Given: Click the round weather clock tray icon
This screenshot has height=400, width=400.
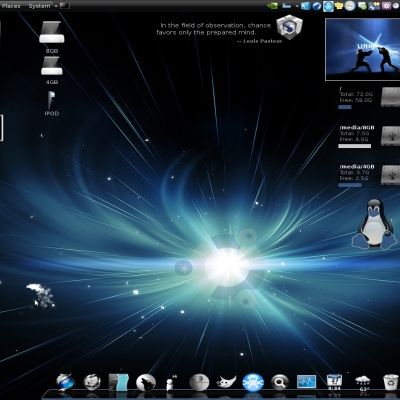Looking at the screenshot, I should pos(350,6).
